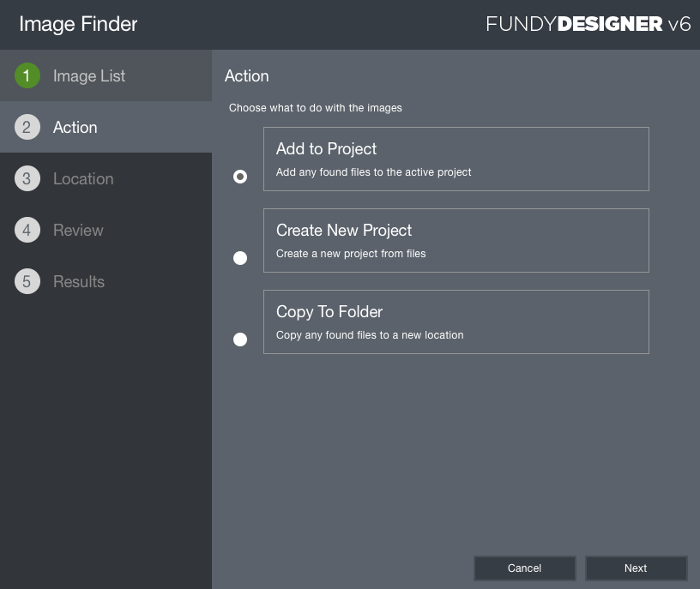Click the step 3 number circle
The image size is (700, 589).
tap(27, 178)
